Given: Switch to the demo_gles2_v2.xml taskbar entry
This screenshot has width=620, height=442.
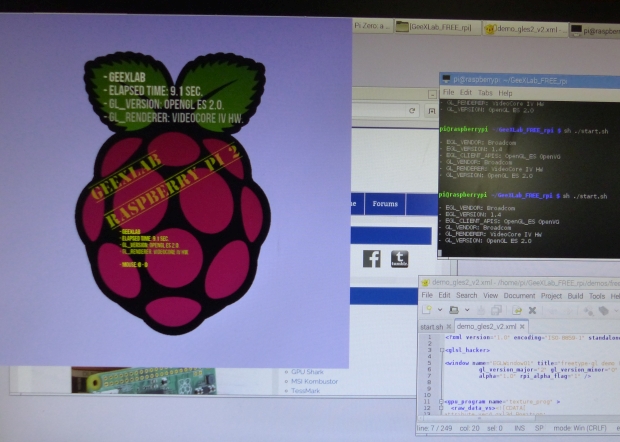Looking at the screenshot, I should 525,29.
